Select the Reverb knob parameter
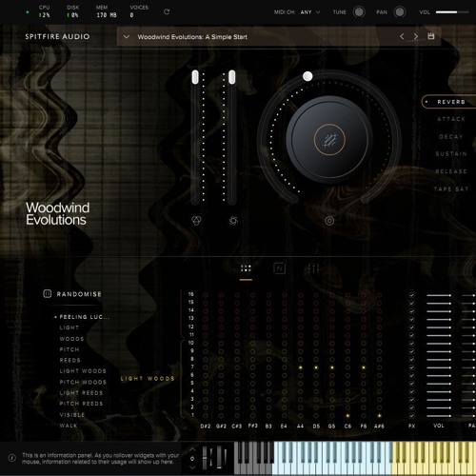Viewport: 476px width, 476px height. click(x=451, y=102)
